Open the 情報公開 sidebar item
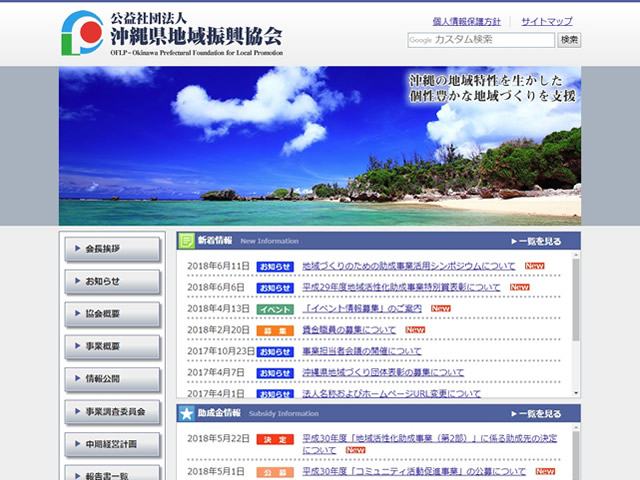This screenshot has width=640, height=480. [x=111, y=379]
